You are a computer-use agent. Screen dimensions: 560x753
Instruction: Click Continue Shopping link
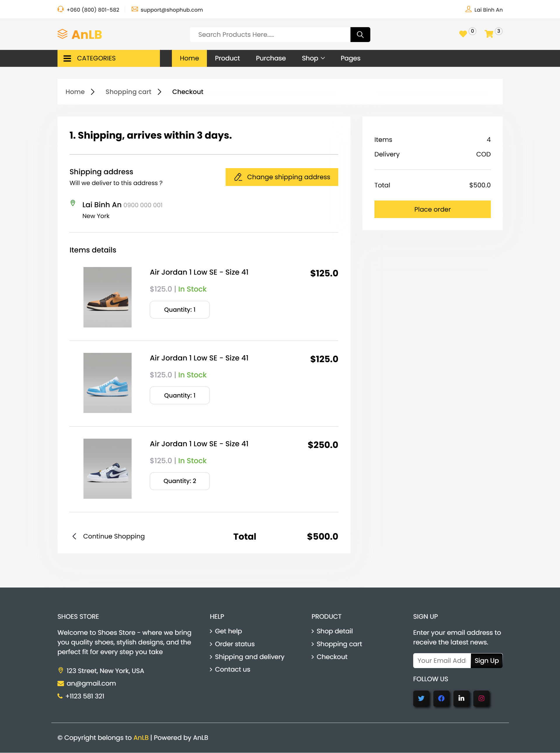(114, 536)
